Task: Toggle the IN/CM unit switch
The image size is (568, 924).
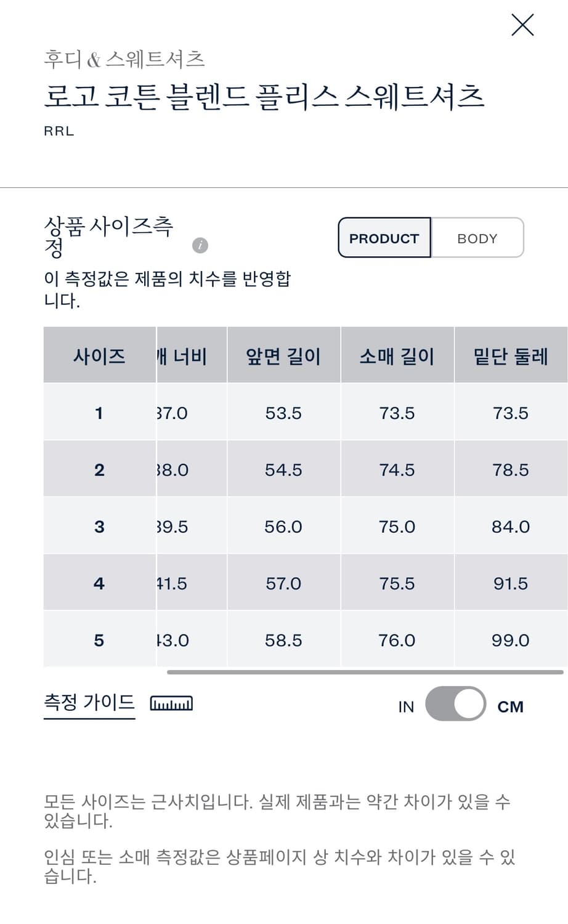Action: click(455, 704)
